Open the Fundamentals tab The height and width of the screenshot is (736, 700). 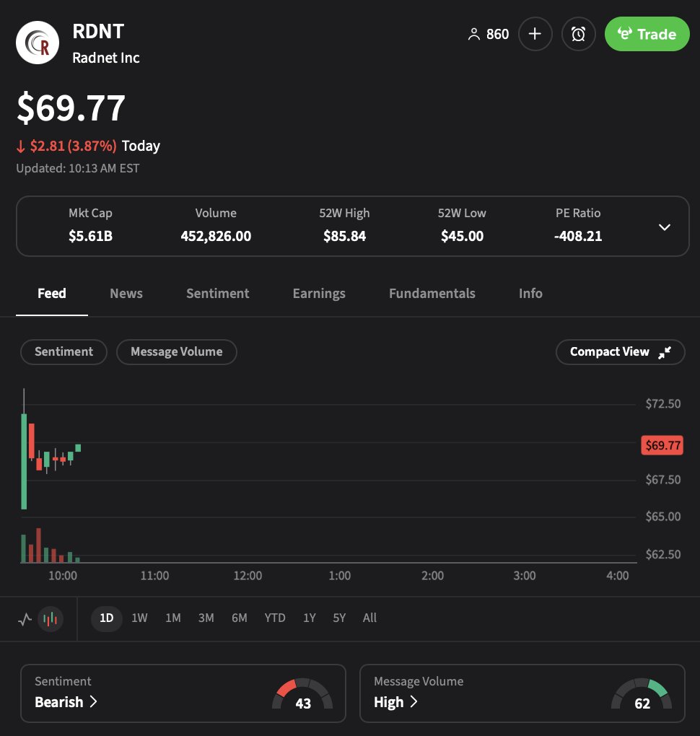[x=432, y=294]
